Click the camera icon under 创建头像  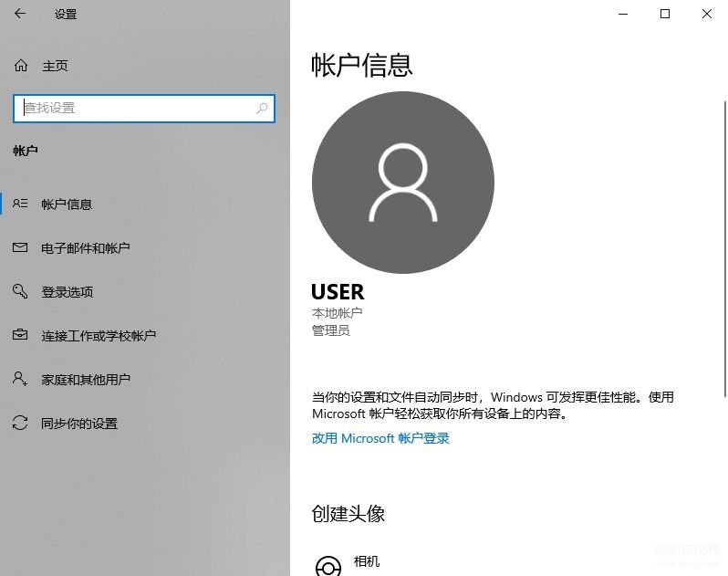[328, 566]
